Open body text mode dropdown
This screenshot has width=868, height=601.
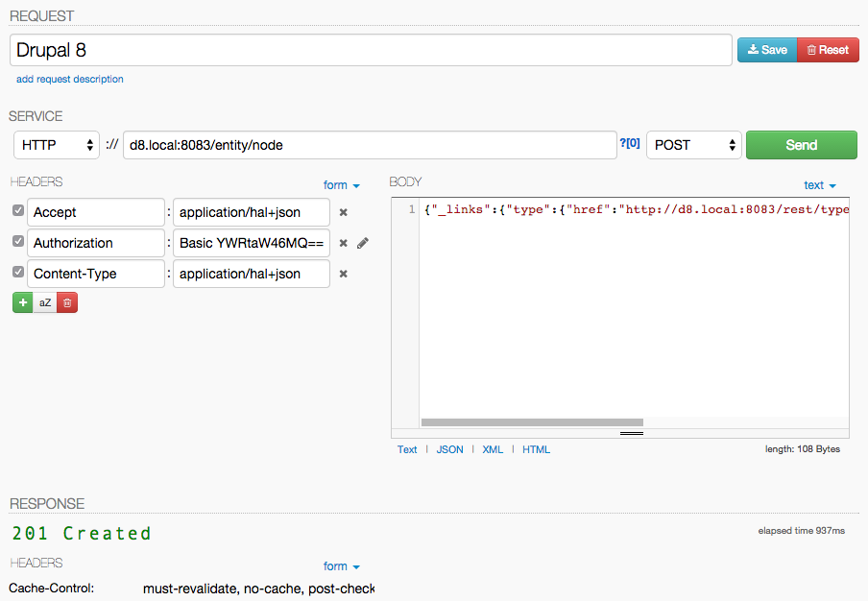[x=820, y=185]
